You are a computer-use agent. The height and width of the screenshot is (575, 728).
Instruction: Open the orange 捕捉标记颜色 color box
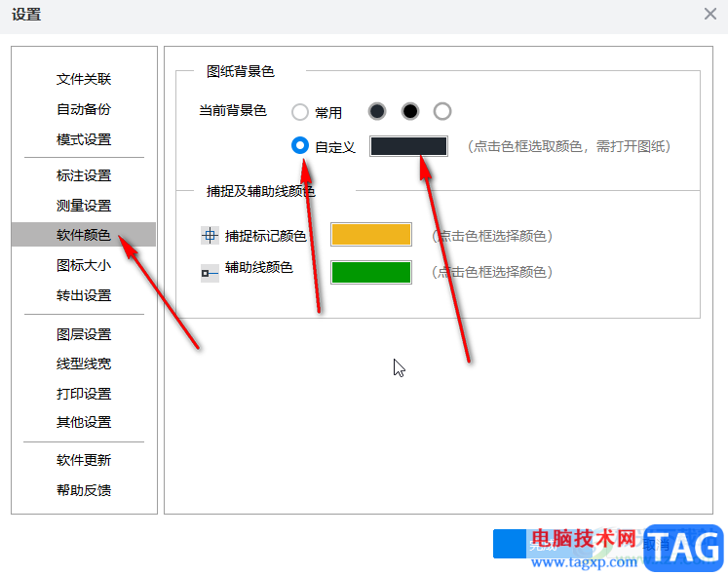click(371, 235)
